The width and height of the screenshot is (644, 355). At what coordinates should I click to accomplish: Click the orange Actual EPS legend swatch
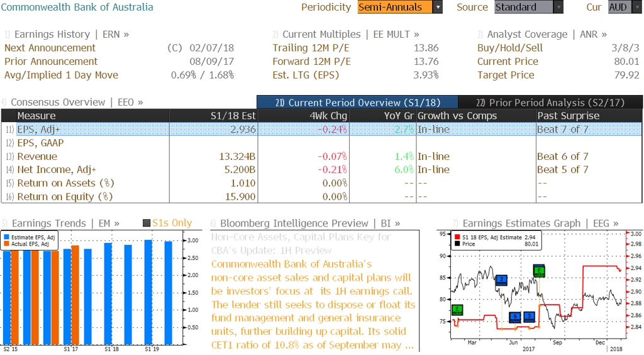[x=6, y=244]
